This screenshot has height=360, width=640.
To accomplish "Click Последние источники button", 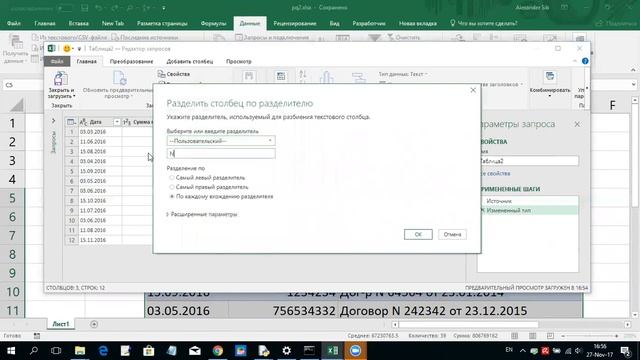I will [145, 38].
